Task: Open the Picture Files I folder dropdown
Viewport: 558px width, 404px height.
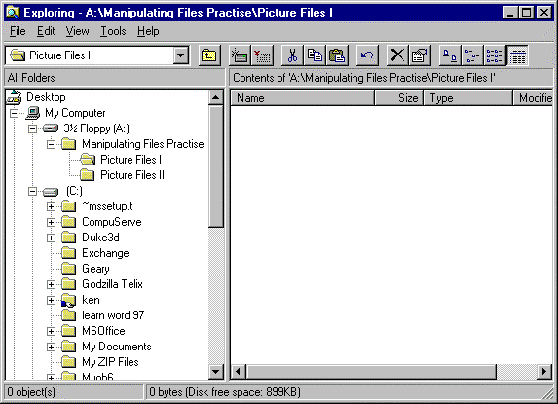Action: tap(181, 56)
